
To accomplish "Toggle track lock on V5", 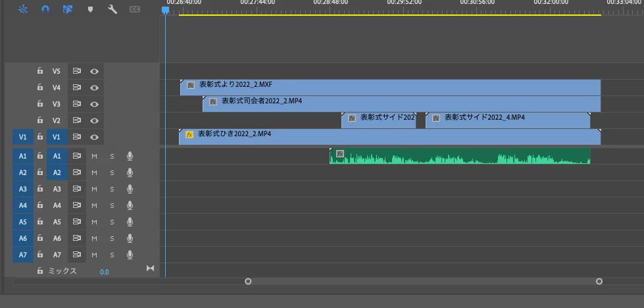I will click(40, 71).
